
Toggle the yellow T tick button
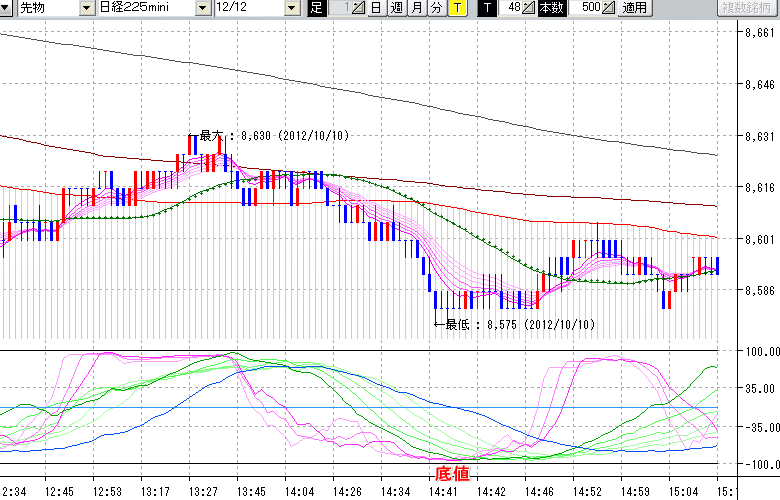click(457, 8)
